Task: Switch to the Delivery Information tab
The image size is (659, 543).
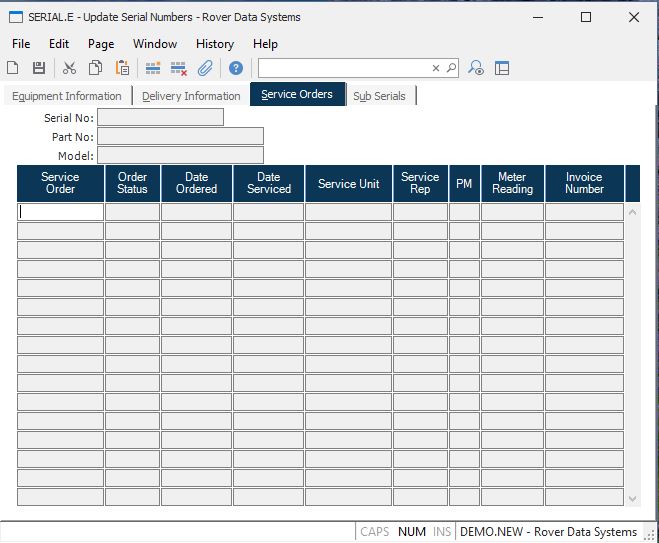Action: pyautogui.click(x=191, y=96)
